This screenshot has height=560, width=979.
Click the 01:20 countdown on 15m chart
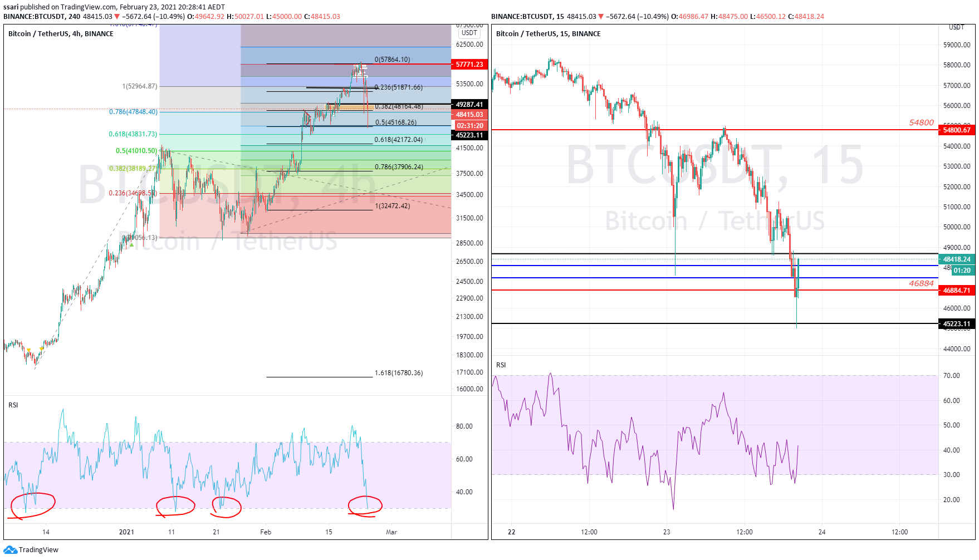tap(962, 271)
